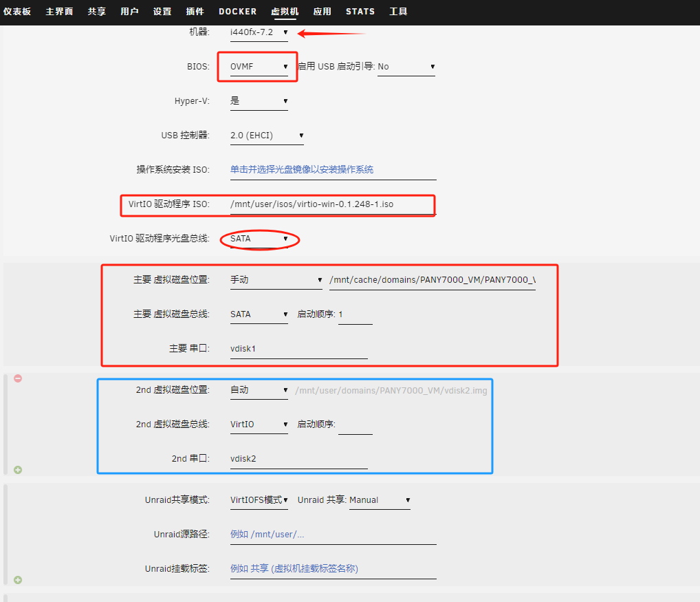
Task: Open the 启用 USB 启动引导 dropdown
Action: (406, 67)
